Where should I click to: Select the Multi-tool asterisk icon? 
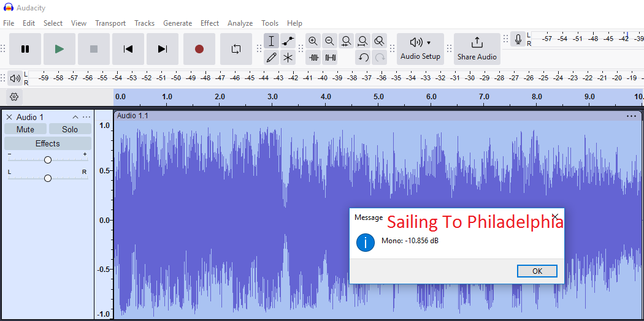[288, 58]
